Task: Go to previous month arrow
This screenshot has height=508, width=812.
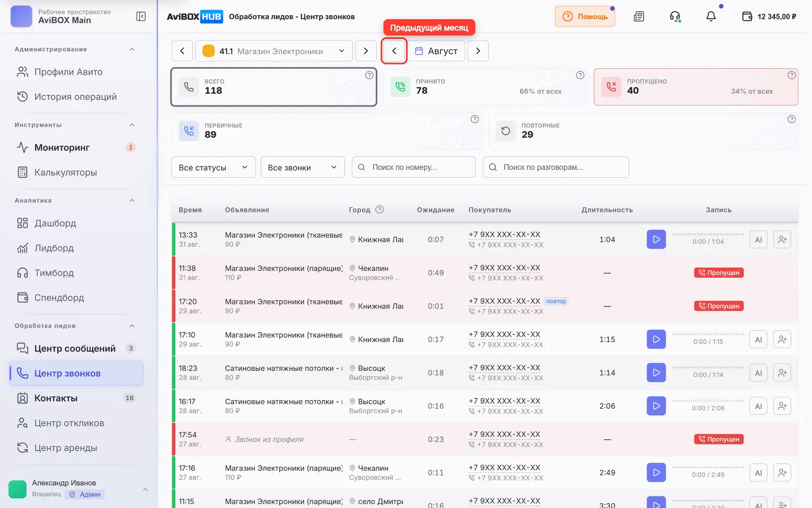Action: 394,51
